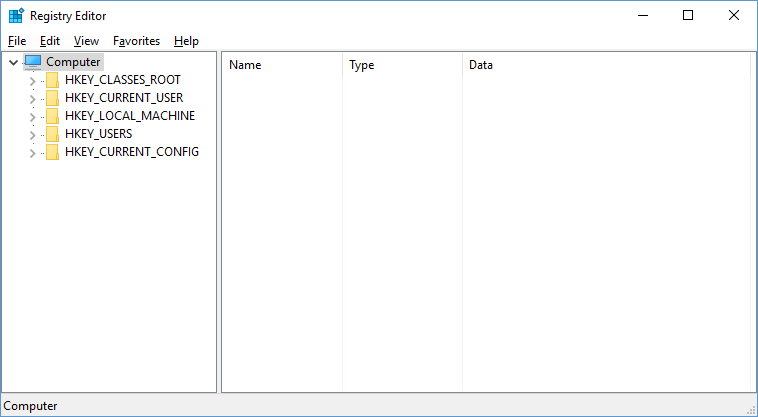The image size is (758, 417).
Task: Click the Computer monitor icon in tree
Action: click(x=33, y=62)
